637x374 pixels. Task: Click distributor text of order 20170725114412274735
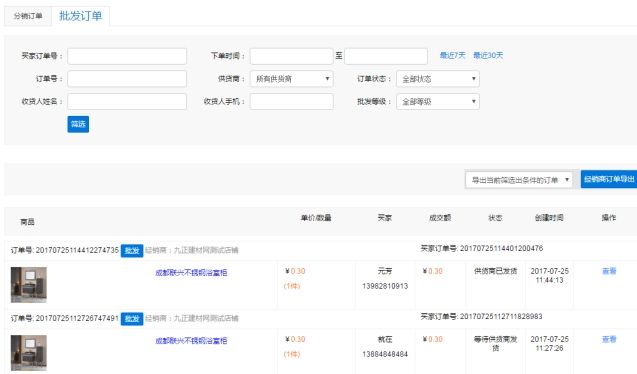tap(192, 251)
